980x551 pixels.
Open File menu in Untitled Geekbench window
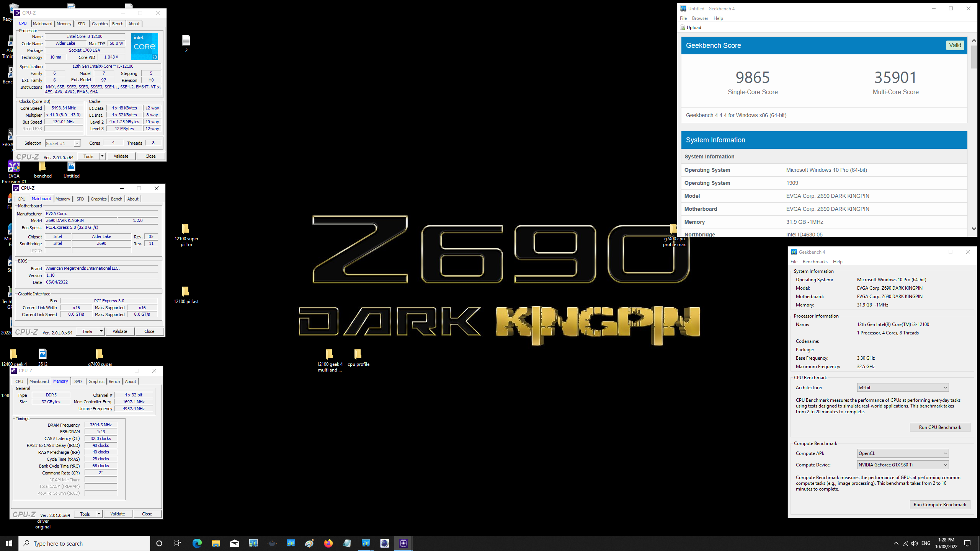pyautogui.click(x=683, y=18)
